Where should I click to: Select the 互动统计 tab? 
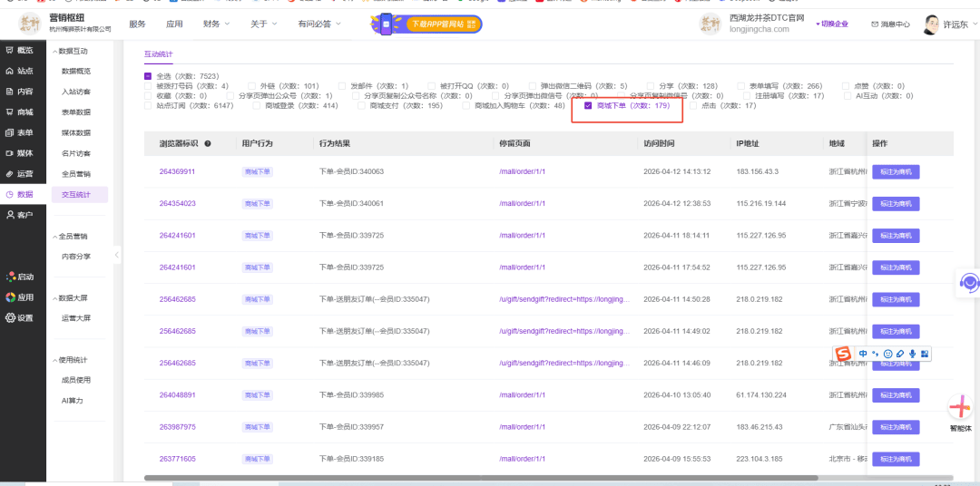[x=159, y=54]
